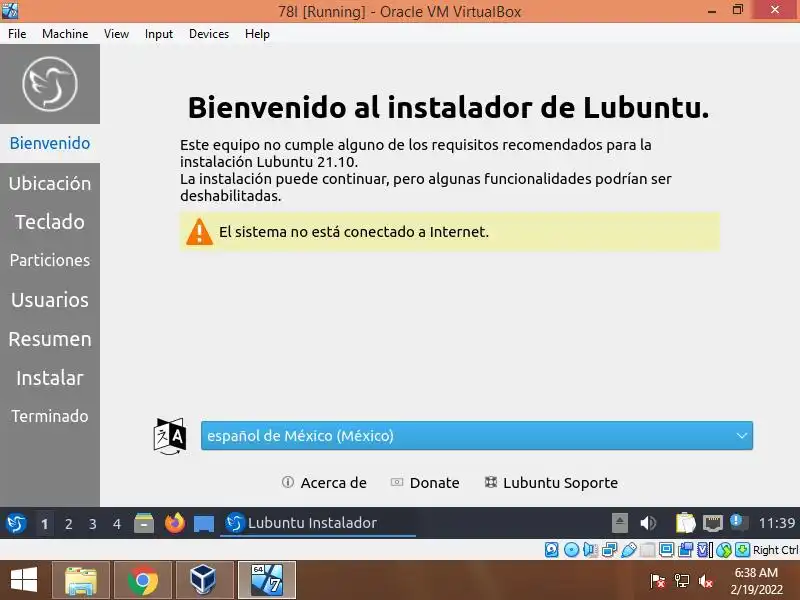Click the running VM taskbar icon
Viewport: 800px width, 600px height.
[267, 581]
